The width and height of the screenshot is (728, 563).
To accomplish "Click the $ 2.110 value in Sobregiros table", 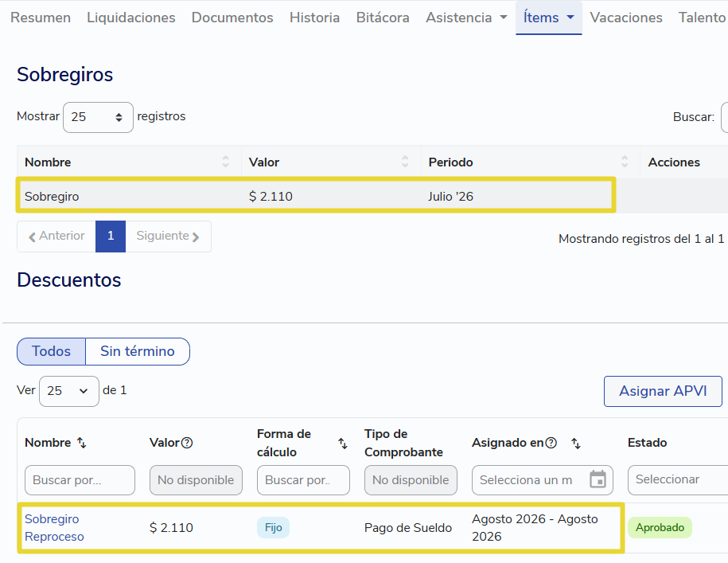I will [271, 197].
